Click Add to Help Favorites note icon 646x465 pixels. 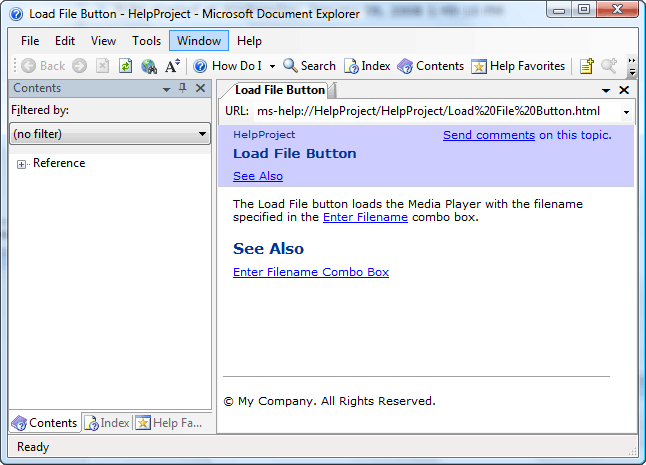[587, 66]
